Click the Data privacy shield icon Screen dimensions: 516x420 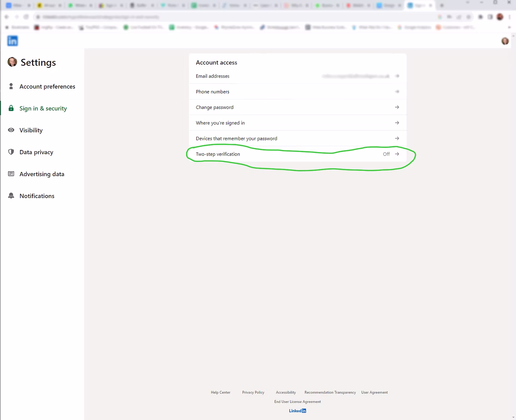tap(11, 152)
